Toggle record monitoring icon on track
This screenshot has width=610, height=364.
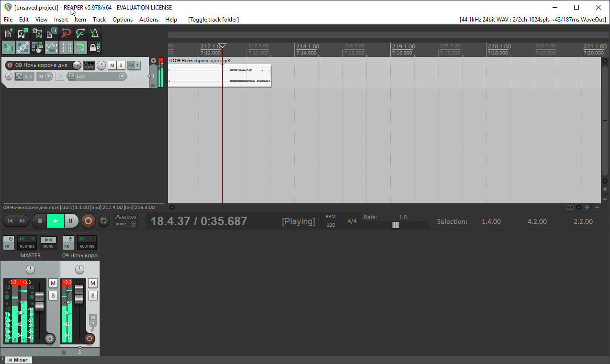coord(59,77)
